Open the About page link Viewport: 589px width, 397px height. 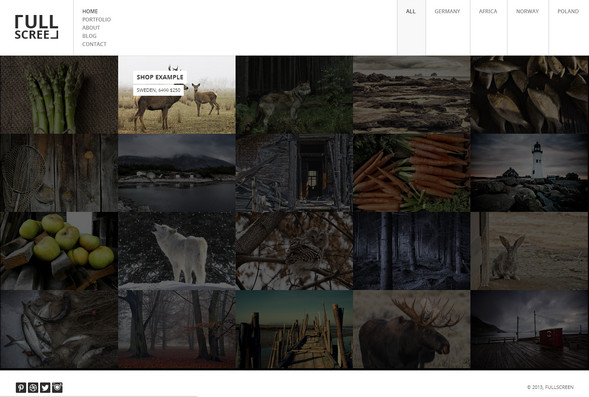pyautogui.click(x=91, y=28)
